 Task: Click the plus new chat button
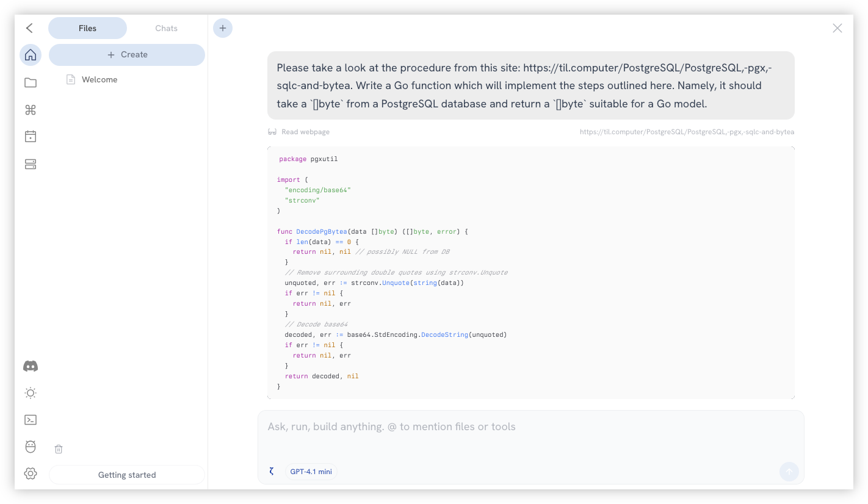click(223, 27)
